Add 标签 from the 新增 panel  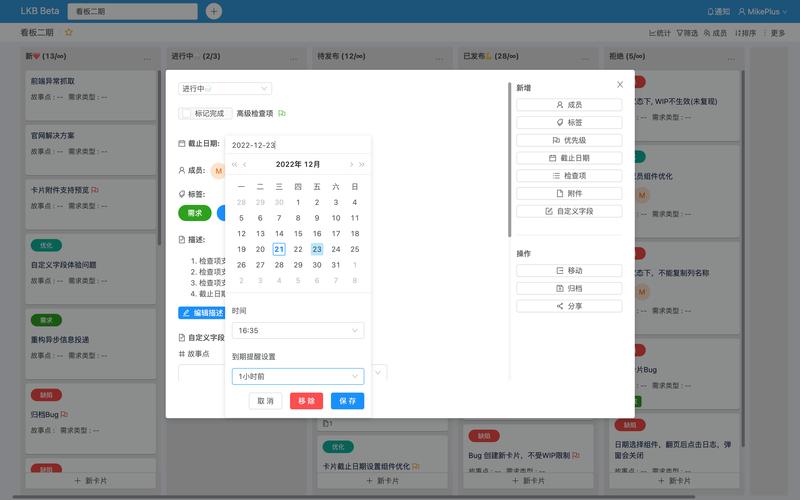[x=569, y=122]
